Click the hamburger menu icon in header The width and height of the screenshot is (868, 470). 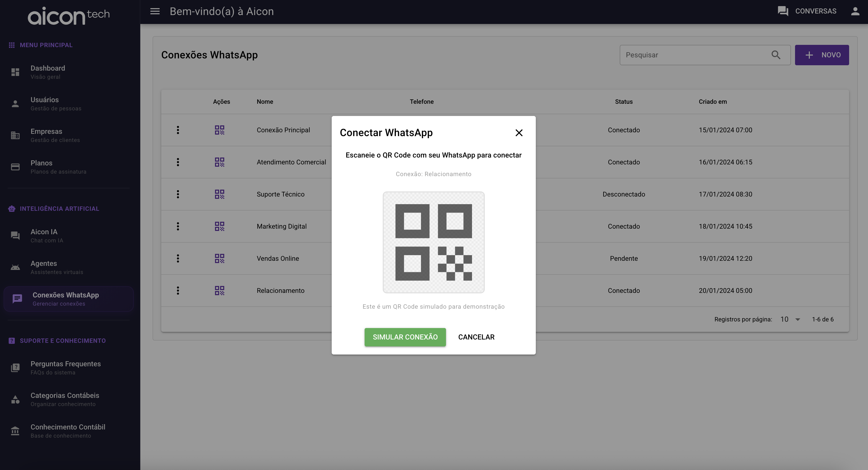[155, 11]
